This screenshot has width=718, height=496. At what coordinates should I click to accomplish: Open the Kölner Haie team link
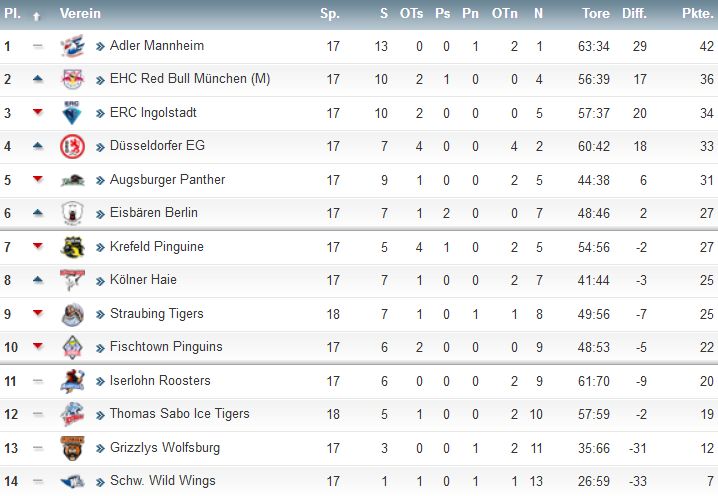143,279
